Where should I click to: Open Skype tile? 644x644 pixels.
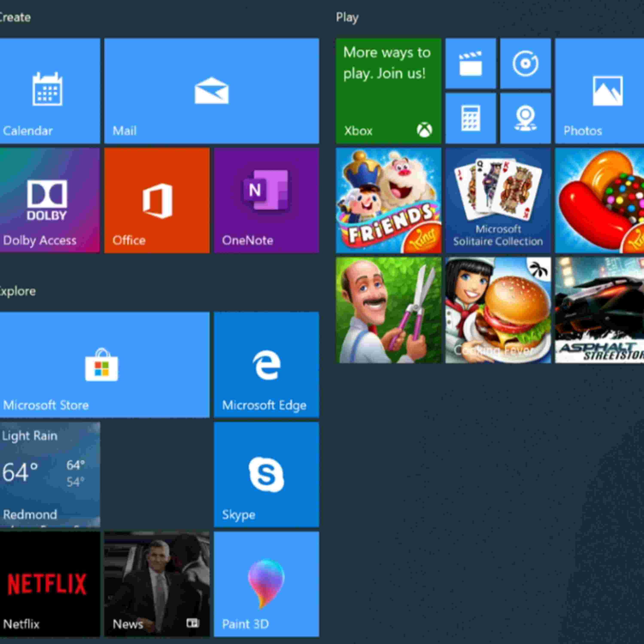(266, 474)
